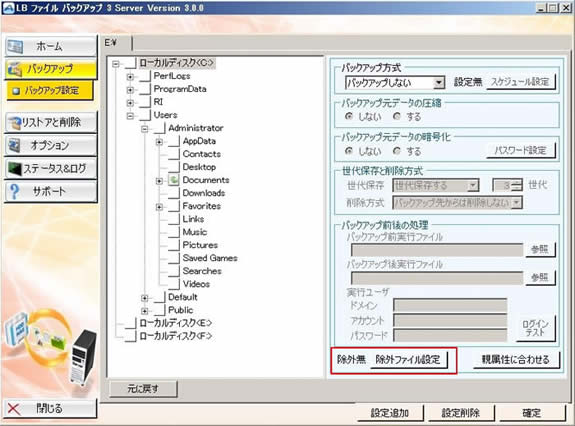The height and width of the screenshot is (426, 575).
Task: Click the backup folder icon beside バックアップ
Action: pyautogui.click(x=15, y=69)
